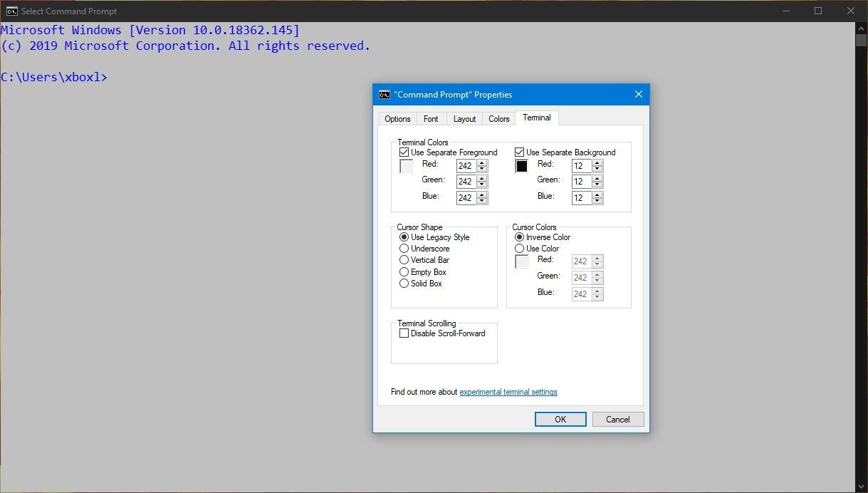The image size is (868, 493).
Task: Enable Disable Scroll-Forward checkbox
Action: pos(404,333)
